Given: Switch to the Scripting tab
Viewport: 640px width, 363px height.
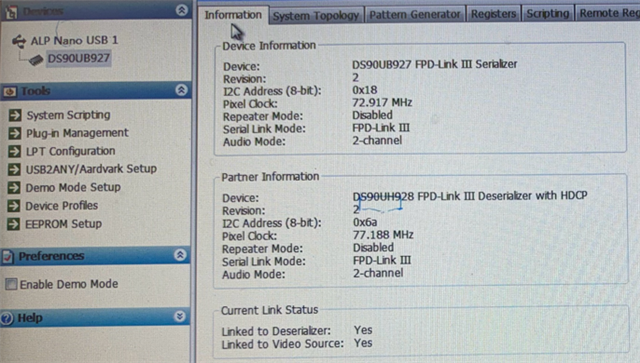Looking at the screenshot, I should [x=547, y=13].
